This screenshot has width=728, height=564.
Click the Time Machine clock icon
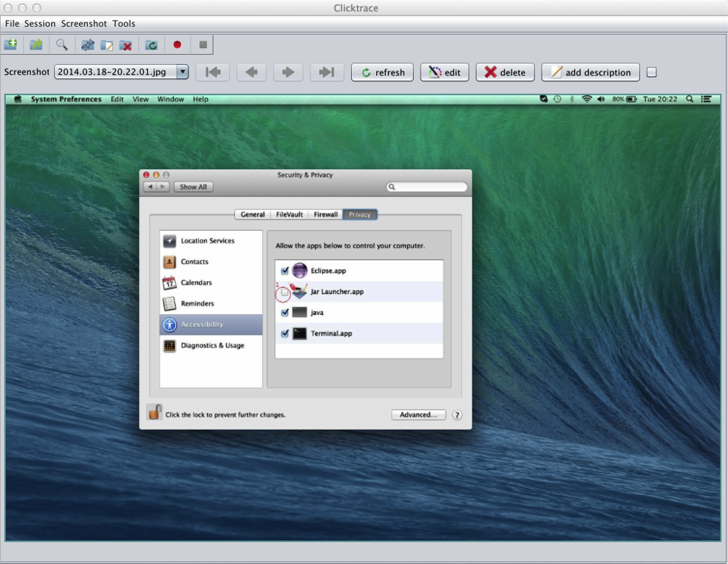(557, 99)
